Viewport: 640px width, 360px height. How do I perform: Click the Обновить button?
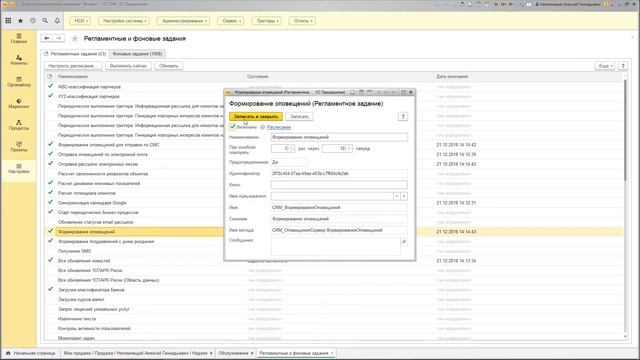(x=169, y=66)
